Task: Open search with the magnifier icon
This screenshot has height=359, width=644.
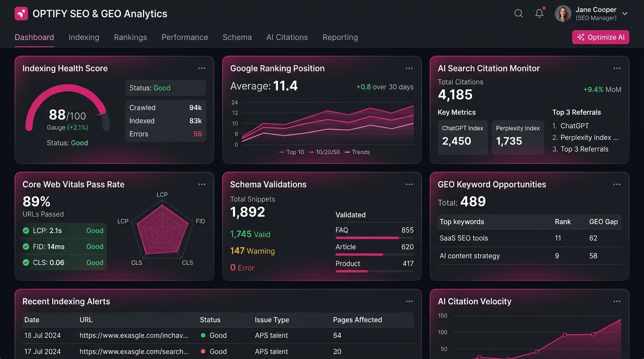Action: 519,14
